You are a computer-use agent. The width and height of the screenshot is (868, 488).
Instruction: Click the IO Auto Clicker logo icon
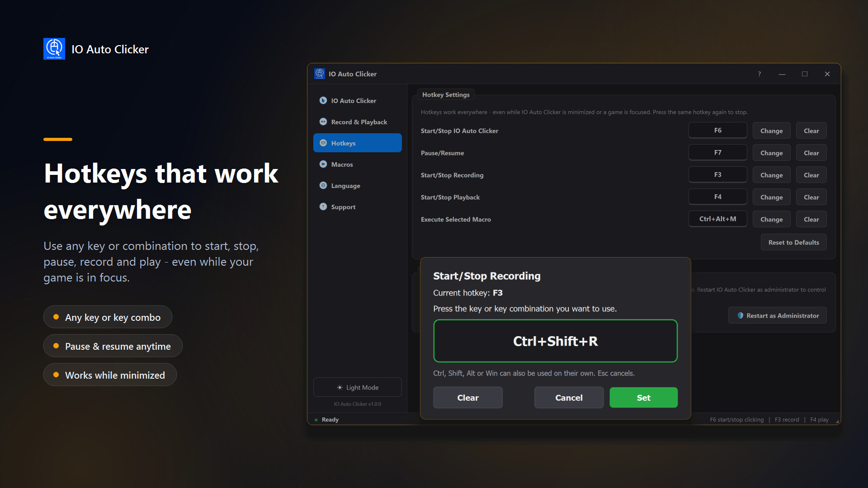pyautogui.click(x=54, y=49)
